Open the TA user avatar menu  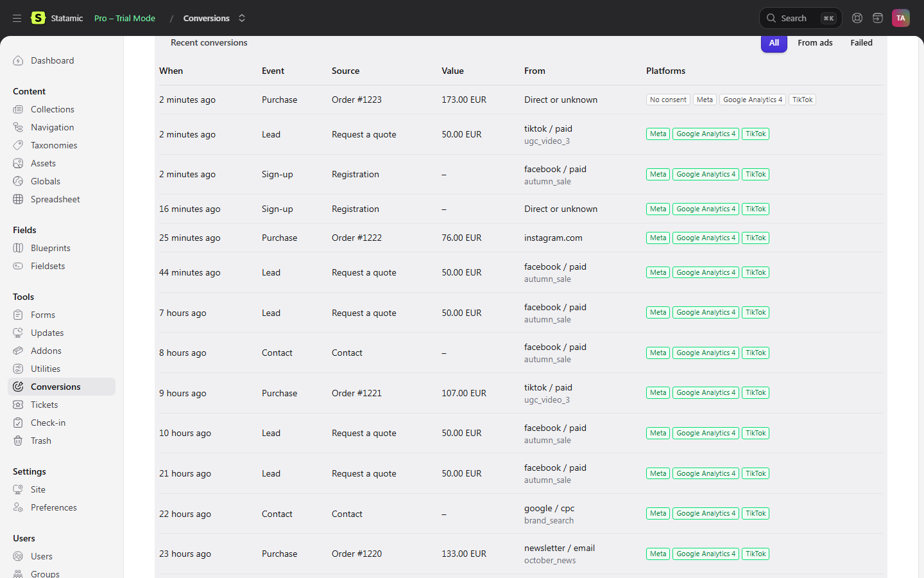[x=901, y=18]
